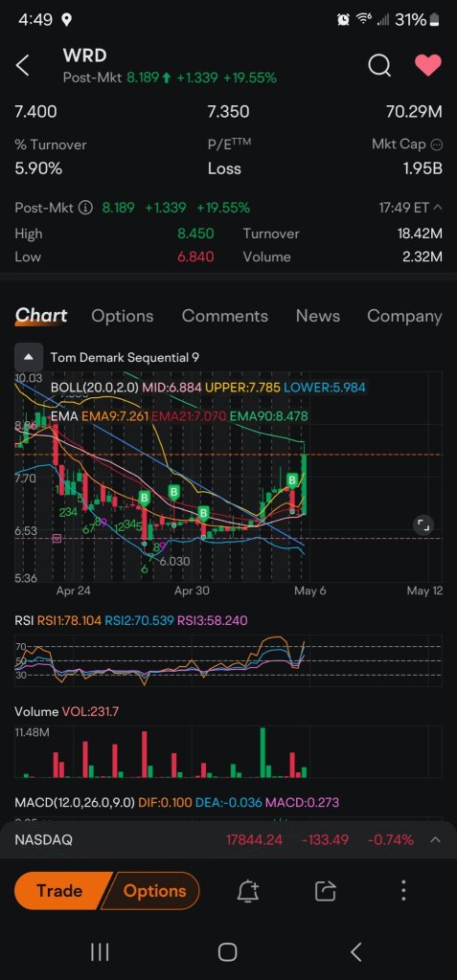Open the search magnifier icon
Screen dimensions: 457x980
[379, 65]
